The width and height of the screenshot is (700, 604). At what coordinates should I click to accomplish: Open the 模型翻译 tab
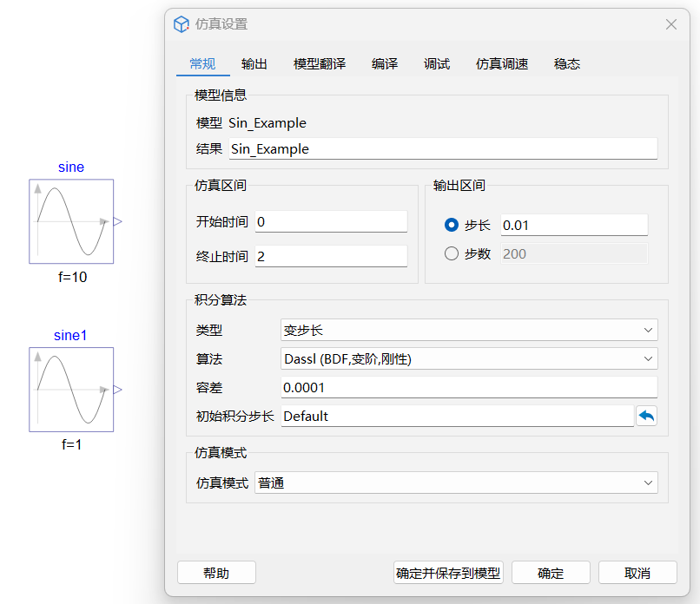[320, 63]
